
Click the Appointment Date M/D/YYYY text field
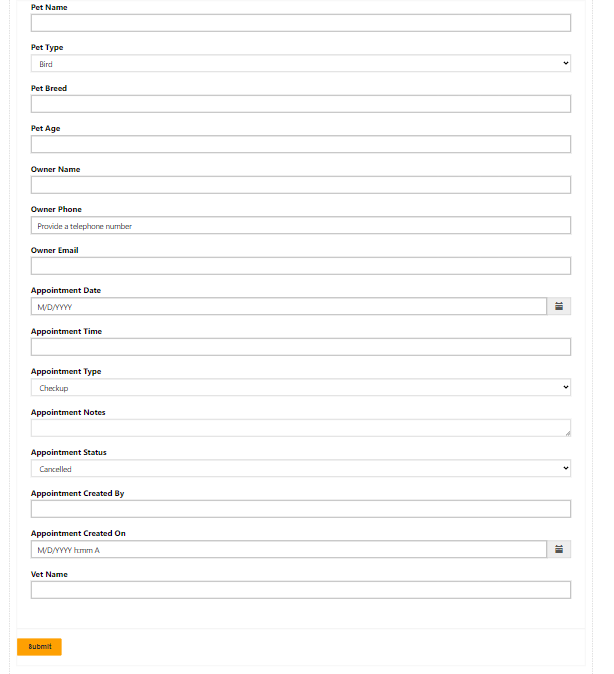coord(289,306)
